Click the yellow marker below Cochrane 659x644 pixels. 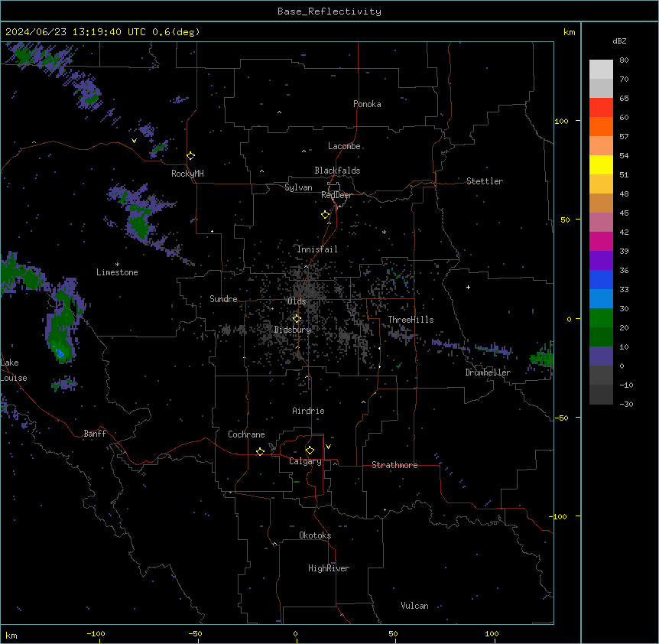(x=260, y=452)
